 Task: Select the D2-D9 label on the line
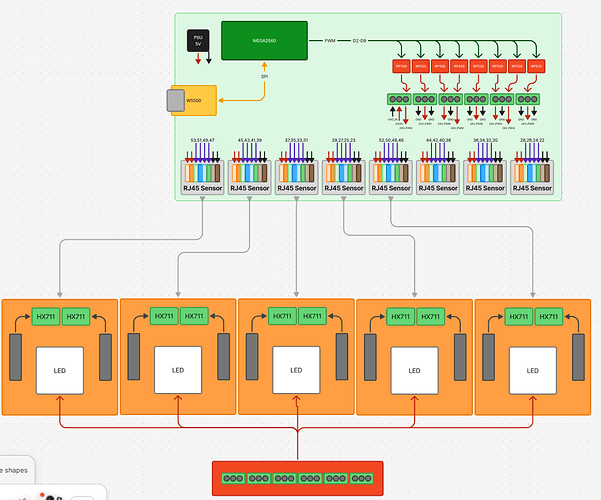[359, 41]
